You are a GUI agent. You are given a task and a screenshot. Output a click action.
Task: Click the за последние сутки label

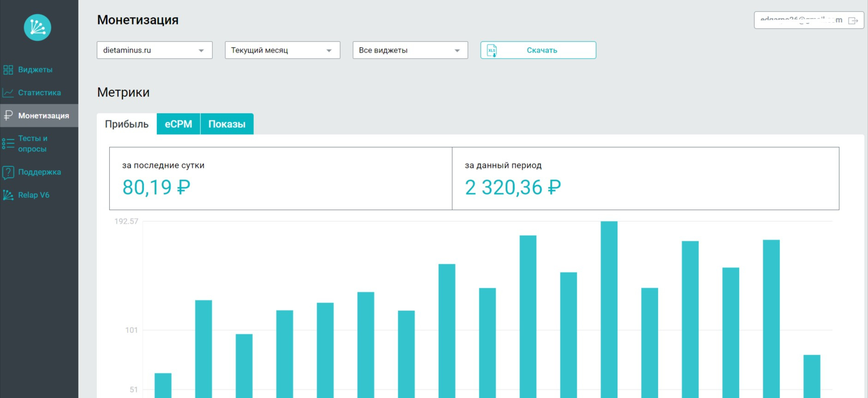163,165
